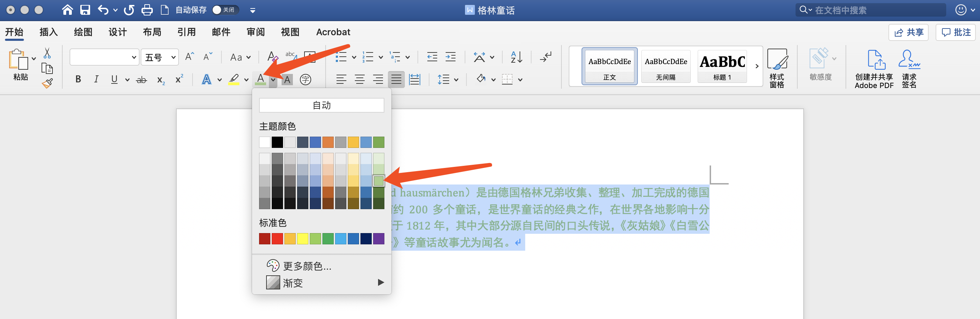Apply center text alignment
The height and width of the screenshot is (319, 980).
pyautogui.click(x=359, y=79)
